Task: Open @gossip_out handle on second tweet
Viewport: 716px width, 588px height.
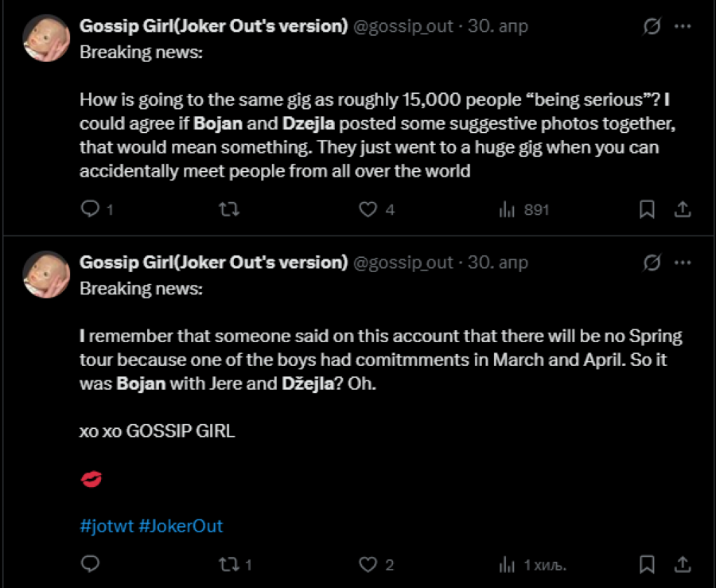Action: click(x=403, y=263)
